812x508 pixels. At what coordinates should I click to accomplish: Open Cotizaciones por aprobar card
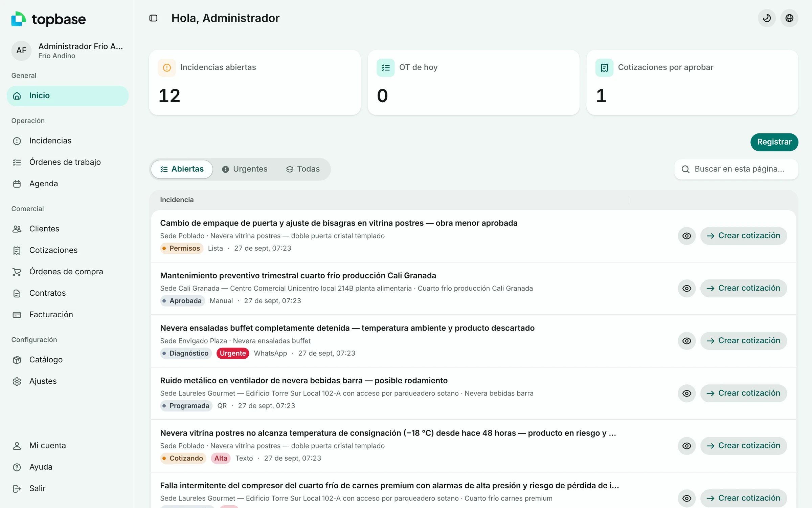692,82
